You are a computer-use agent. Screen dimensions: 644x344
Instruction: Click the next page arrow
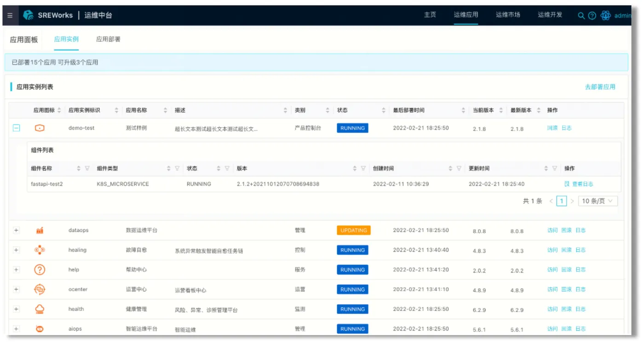(x=572, y=201)
